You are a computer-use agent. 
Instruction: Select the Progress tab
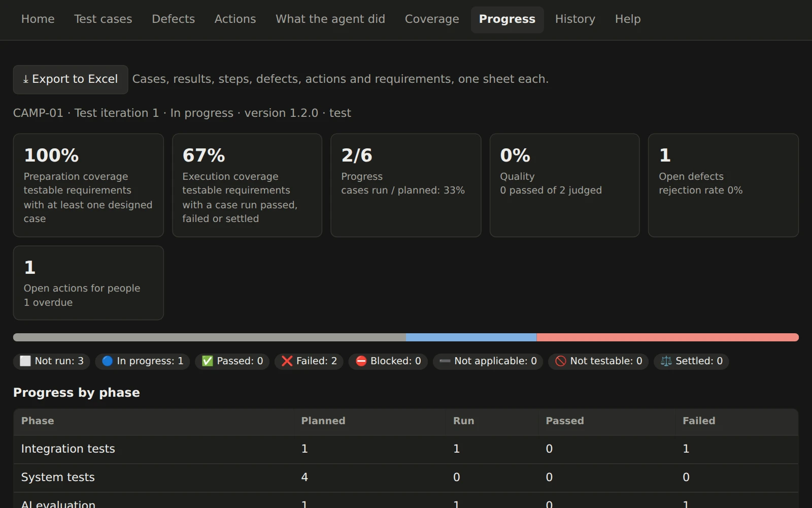click(507, 19)
